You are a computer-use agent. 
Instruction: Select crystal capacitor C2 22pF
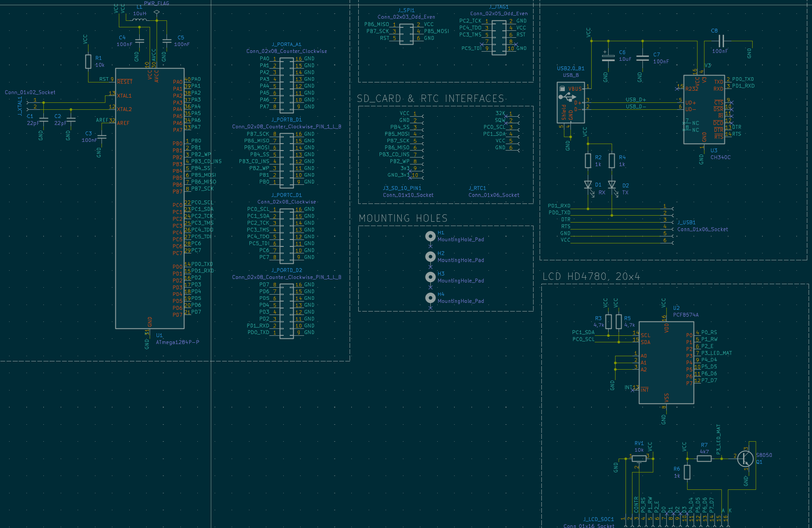(x=71, y=119)
